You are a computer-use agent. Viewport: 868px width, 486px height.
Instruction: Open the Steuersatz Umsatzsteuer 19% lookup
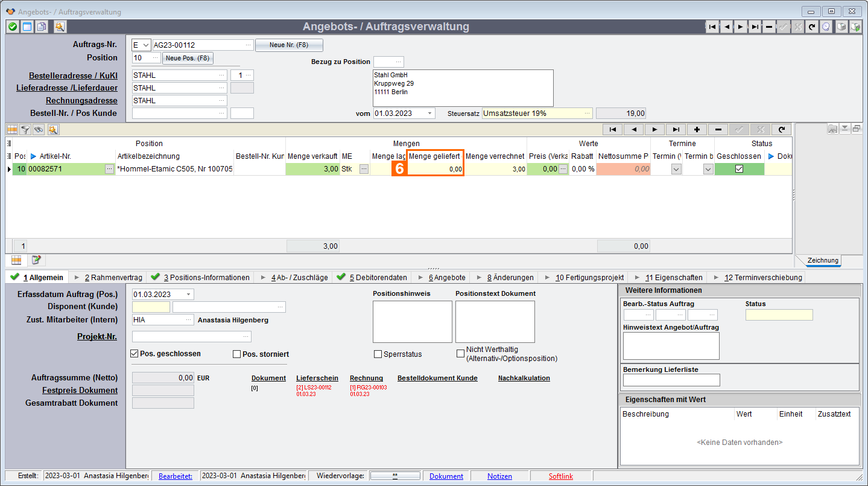click(587, 113)
